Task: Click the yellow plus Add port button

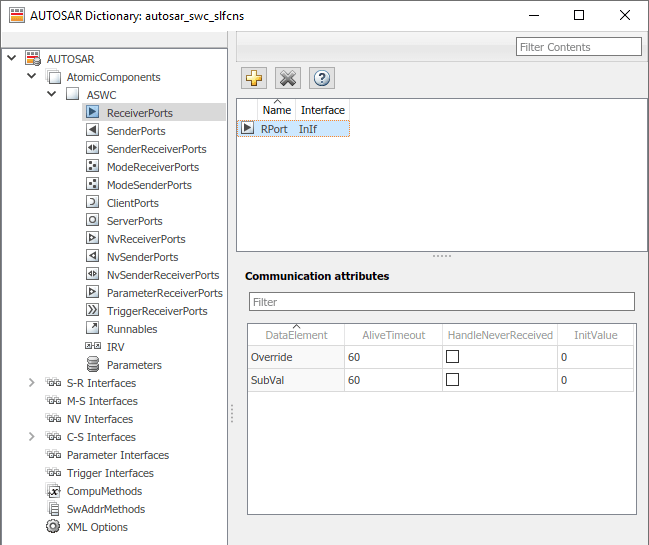Action: click(254, 78)
